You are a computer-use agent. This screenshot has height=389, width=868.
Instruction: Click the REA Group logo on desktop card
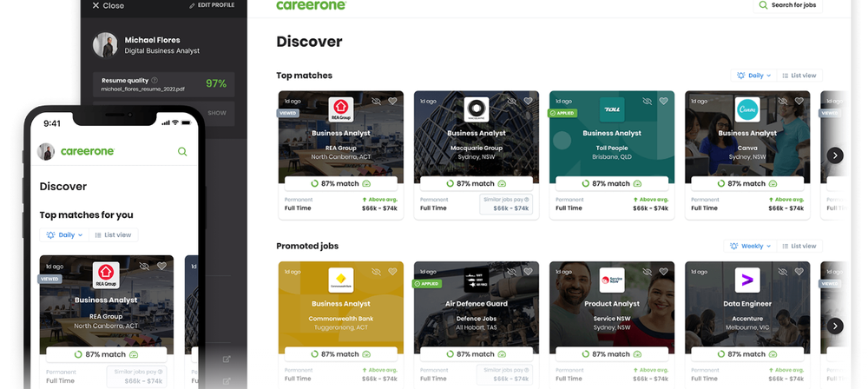coord(341,109)
